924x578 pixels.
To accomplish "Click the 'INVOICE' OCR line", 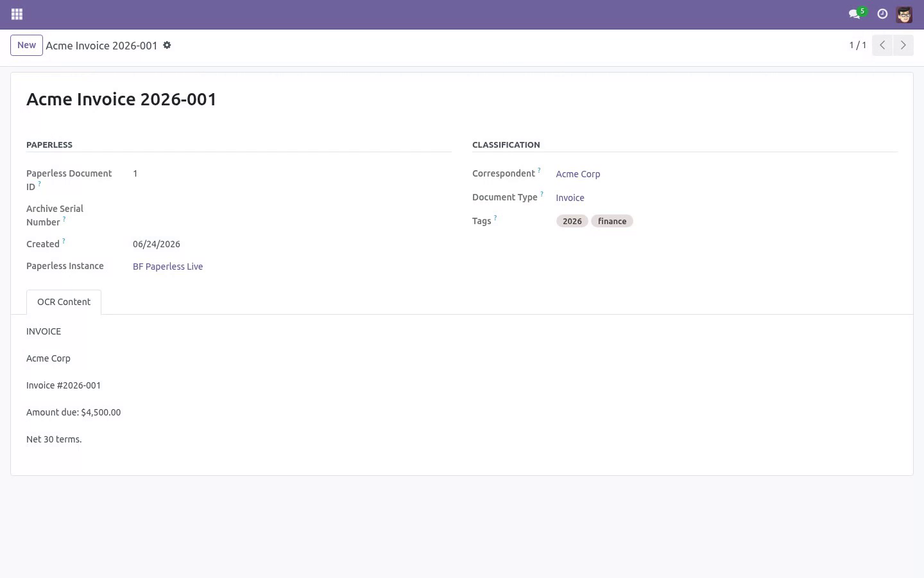I will click(44, 331).
